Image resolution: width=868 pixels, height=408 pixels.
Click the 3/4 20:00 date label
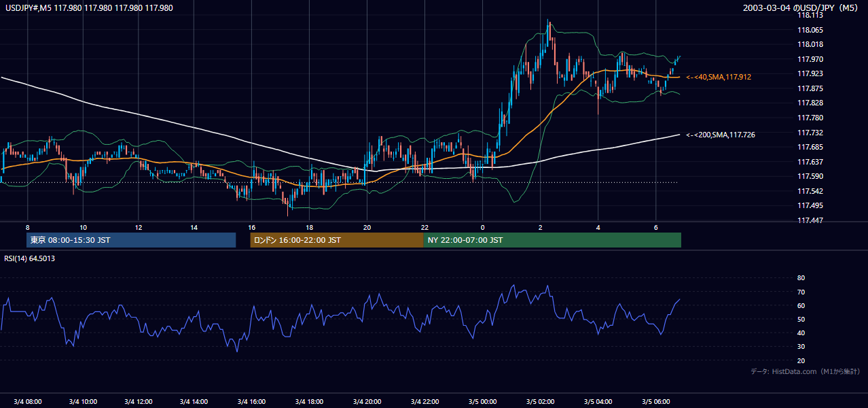click(367, 401)
